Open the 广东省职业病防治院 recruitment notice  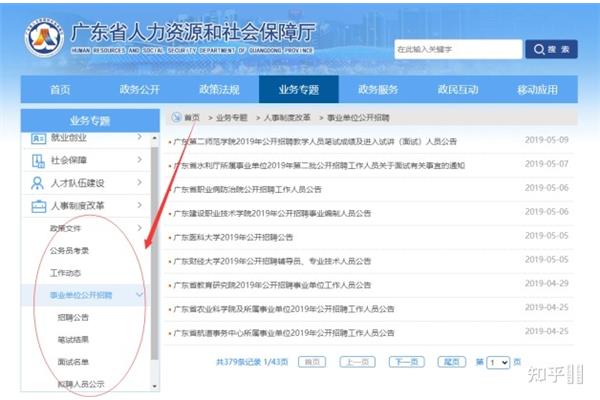tap(248, 189)
